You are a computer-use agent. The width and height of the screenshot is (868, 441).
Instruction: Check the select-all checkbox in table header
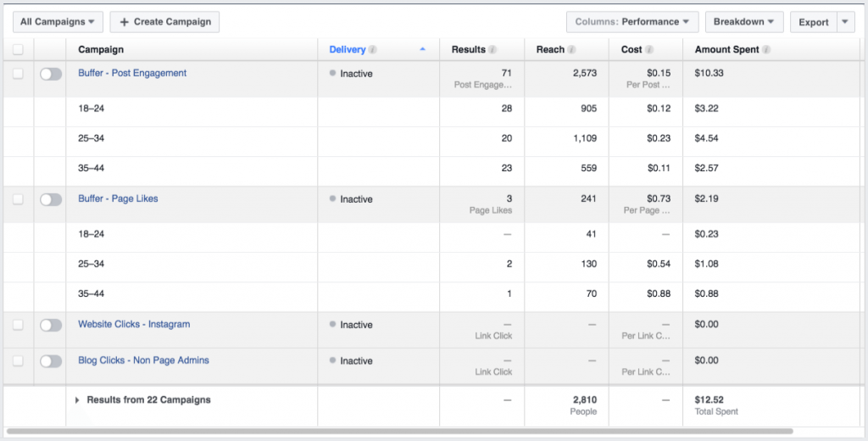coord(19,50)
